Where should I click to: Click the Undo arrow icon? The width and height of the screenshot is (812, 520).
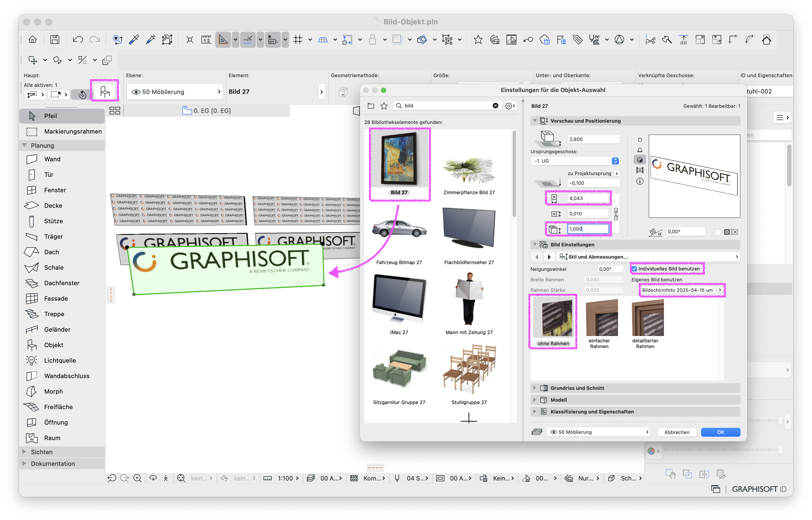[78, 40]
